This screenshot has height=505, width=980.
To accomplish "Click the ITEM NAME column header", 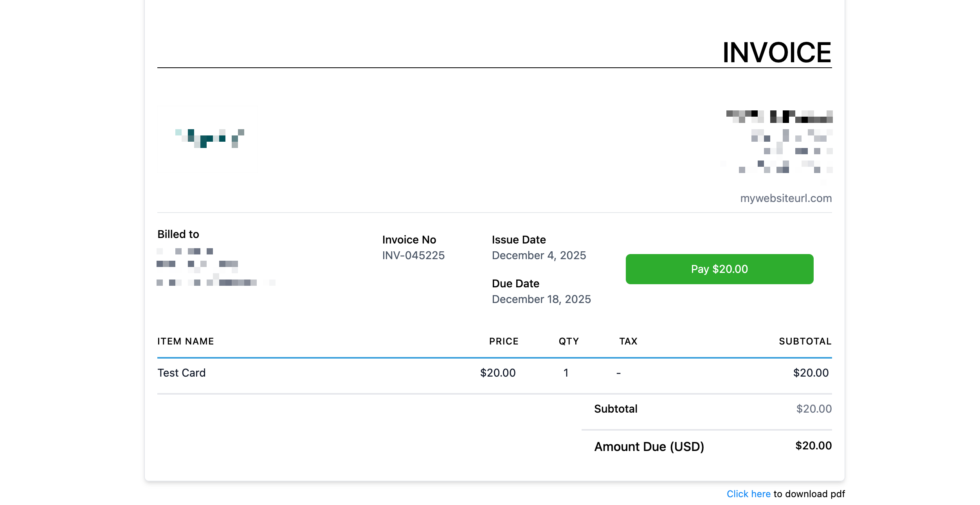I will (x=186, y=341).
